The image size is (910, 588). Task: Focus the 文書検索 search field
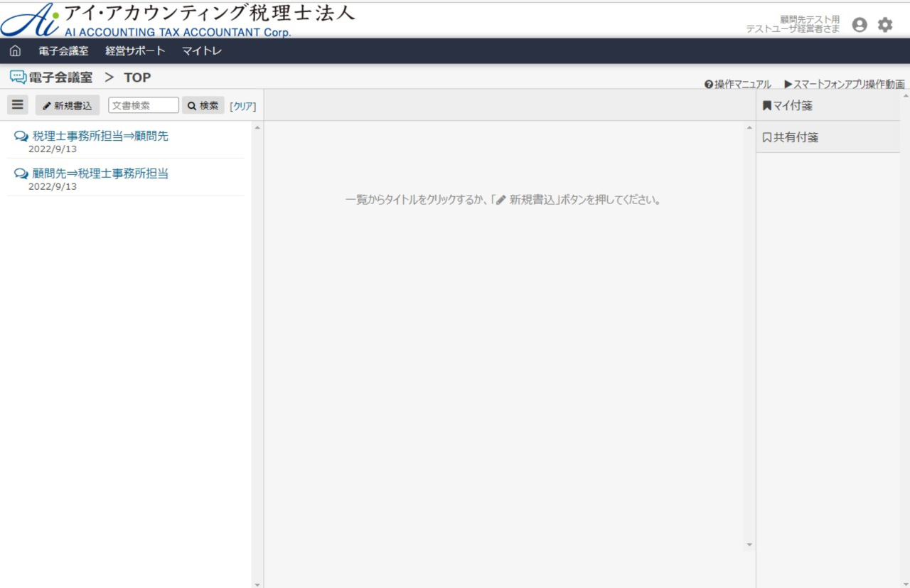click(x=144, y=105)
